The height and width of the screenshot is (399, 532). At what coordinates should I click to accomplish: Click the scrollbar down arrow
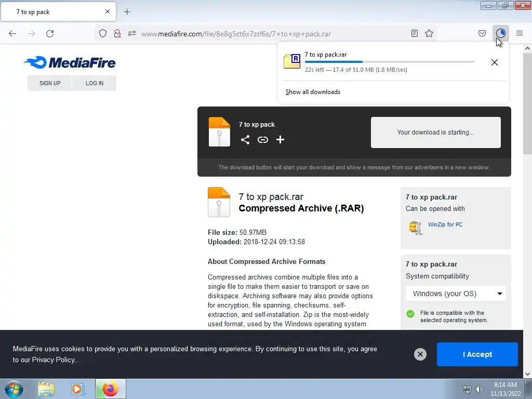click(527, 374)
